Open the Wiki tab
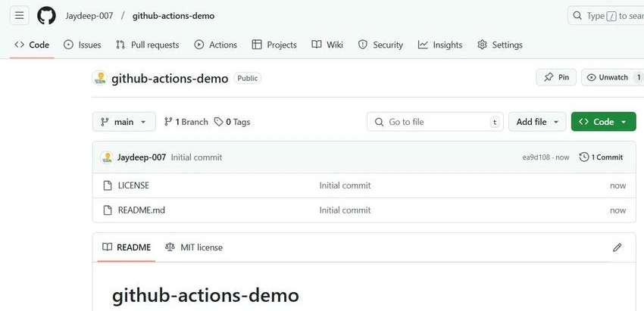This screenshot has width=644, height=311. click(x=327, y=45)
